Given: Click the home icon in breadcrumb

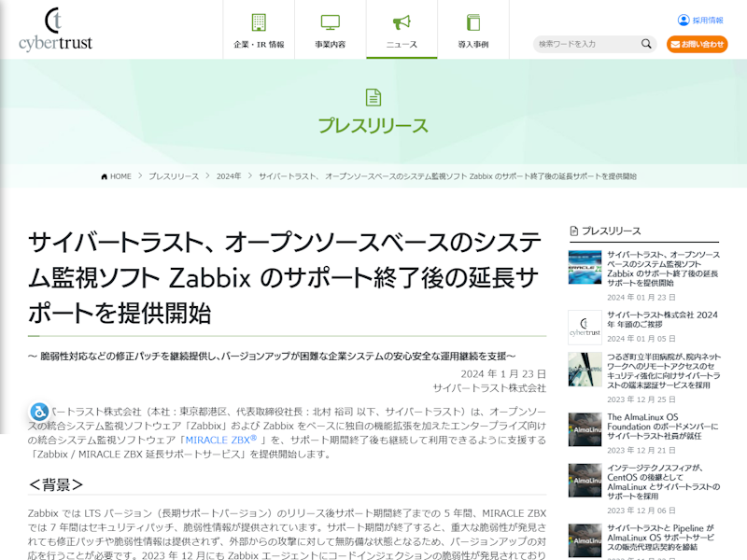Looking at the screenshot, I should tap(105, 176).
